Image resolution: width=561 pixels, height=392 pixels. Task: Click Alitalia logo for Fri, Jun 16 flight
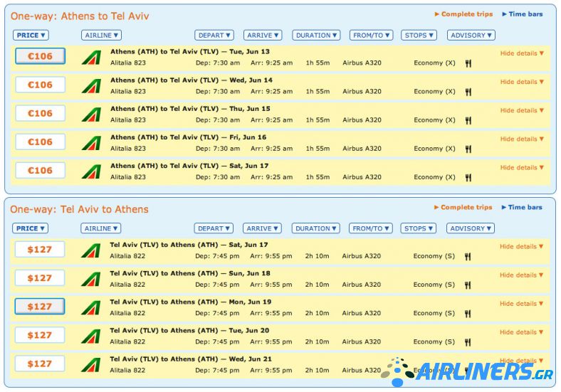click(91, 144)
